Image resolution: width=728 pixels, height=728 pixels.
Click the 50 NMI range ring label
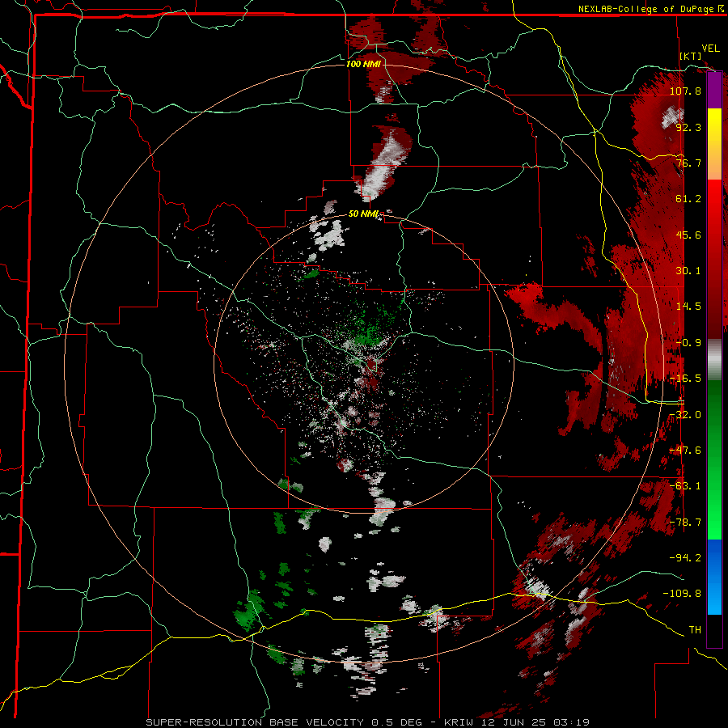[x=363, y=214]
